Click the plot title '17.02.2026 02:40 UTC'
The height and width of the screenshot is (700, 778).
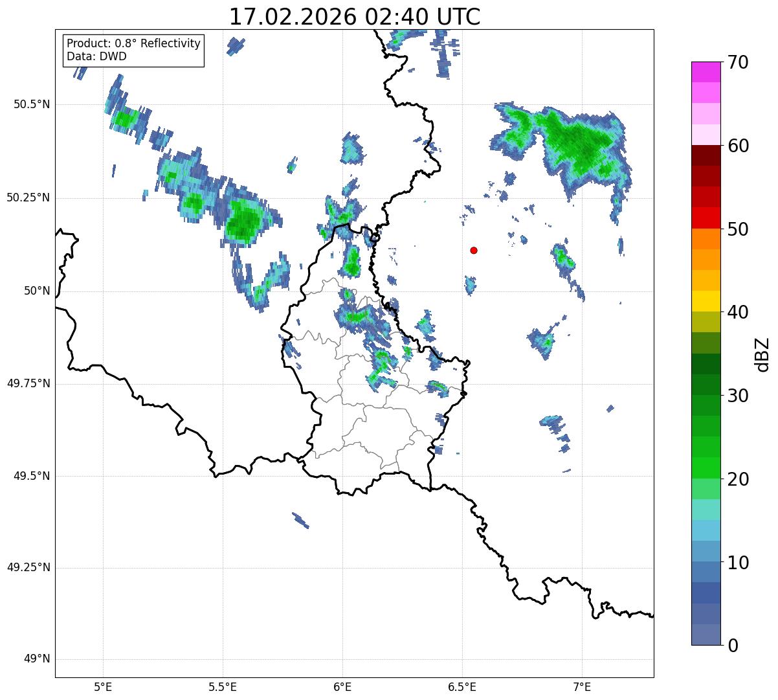coord(355,17)
